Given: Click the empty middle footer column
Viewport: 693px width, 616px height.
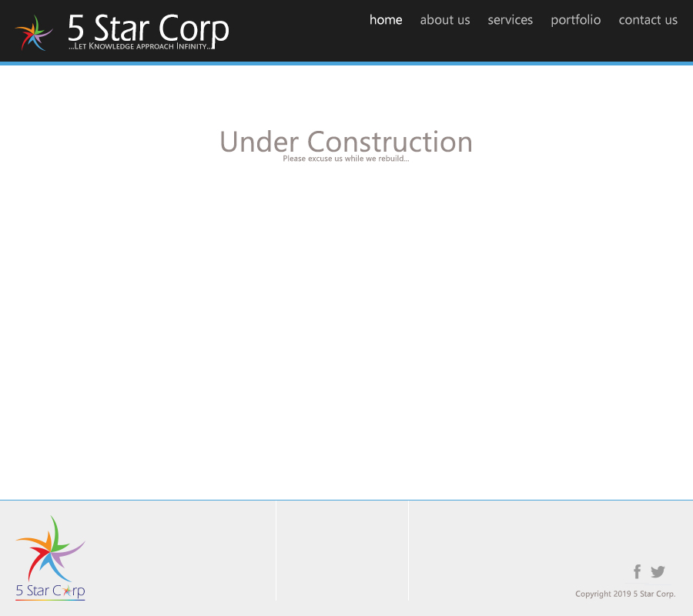Looking at the screenshot, I should pos(342,551).
